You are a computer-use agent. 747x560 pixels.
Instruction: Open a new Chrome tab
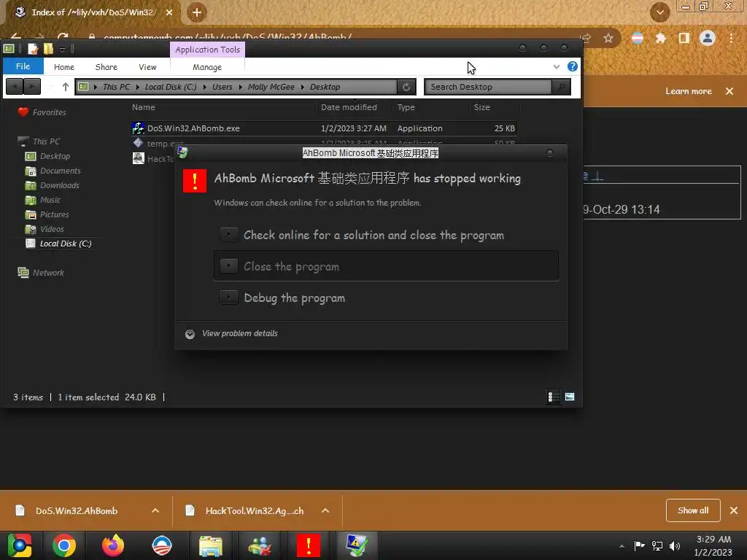[197, 12]
